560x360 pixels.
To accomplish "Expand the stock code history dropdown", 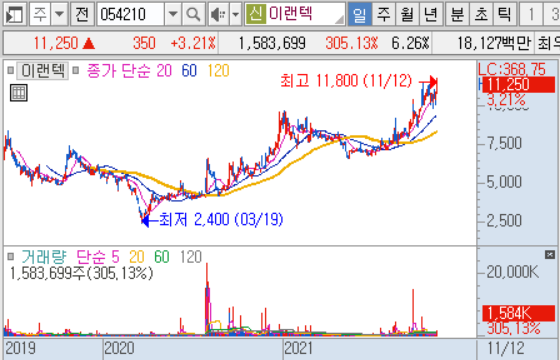I will (x=173, y=14).
